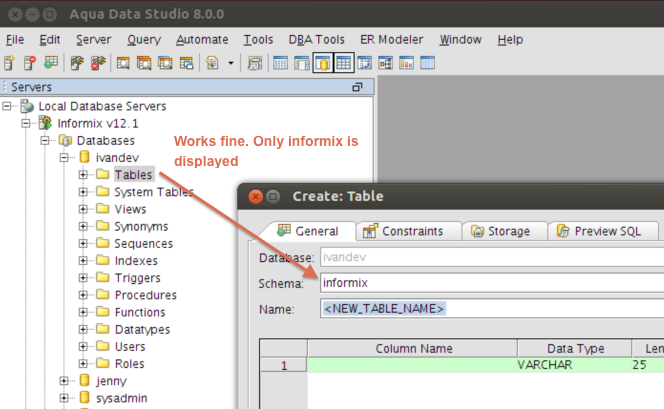The height and width of the screenshot is (409, 664).
Task: Select the Triggers folder
Action: pyautogui.click(x=138, y=278)
